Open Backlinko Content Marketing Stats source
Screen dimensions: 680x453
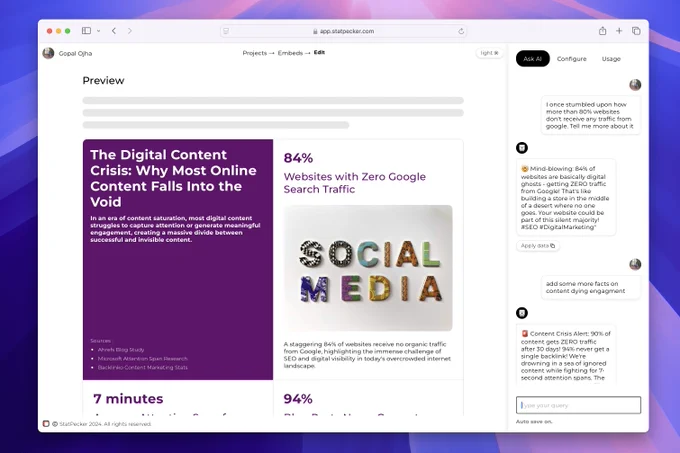[x=143, y=367]
